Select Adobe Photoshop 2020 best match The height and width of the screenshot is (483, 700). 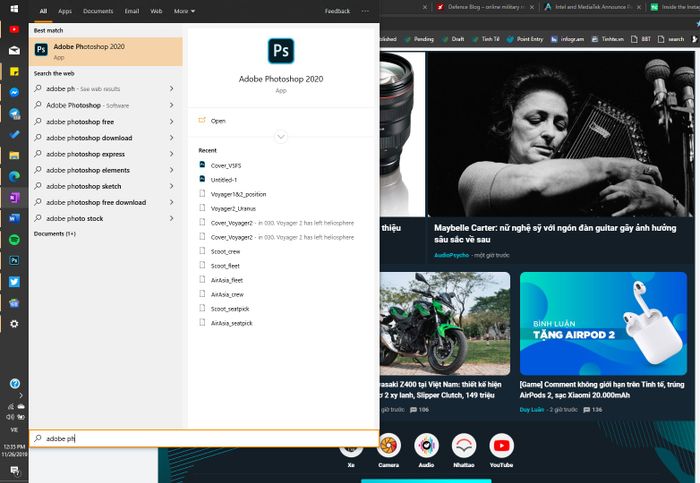106,51
